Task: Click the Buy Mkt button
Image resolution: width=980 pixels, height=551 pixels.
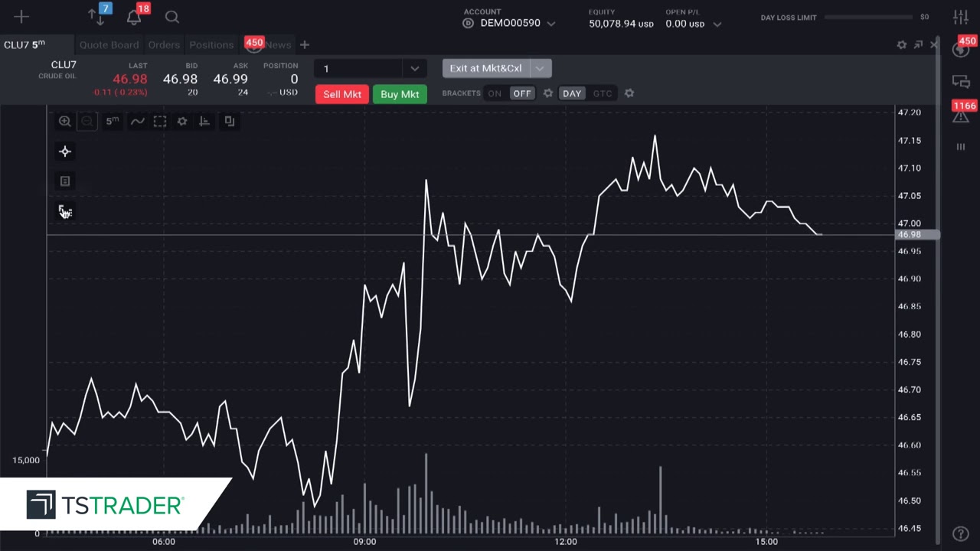Action: pyautogui.click(x=400, y=94)
